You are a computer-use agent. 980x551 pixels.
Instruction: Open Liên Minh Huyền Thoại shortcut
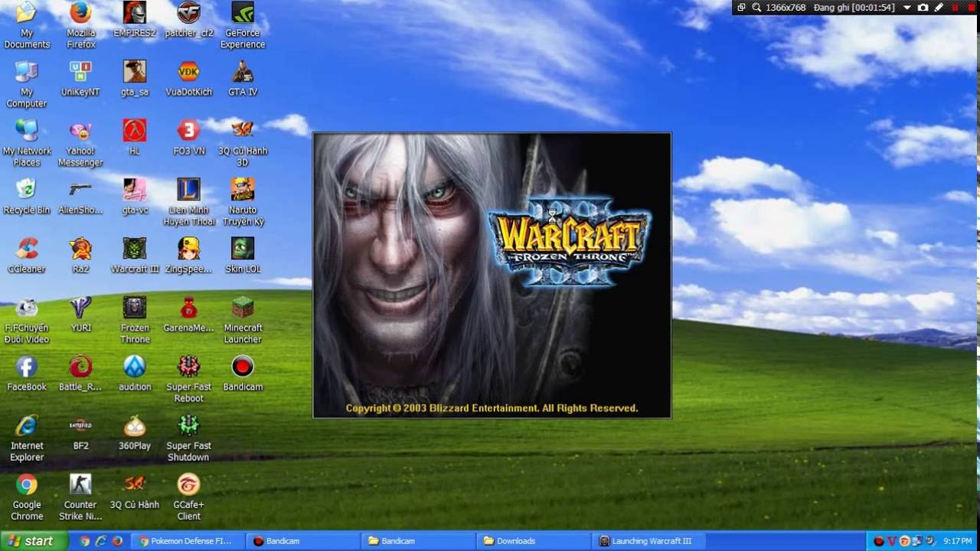188,202
